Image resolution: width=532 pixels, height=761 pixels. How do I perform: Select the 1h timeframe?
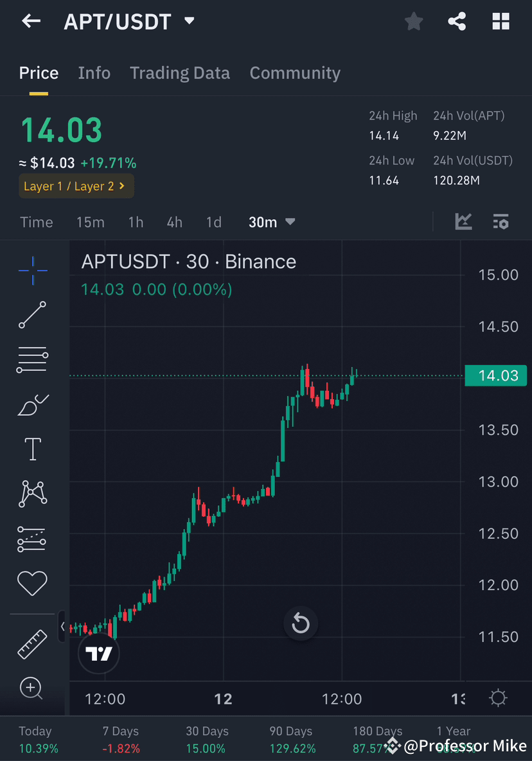[x=136, y=221]
